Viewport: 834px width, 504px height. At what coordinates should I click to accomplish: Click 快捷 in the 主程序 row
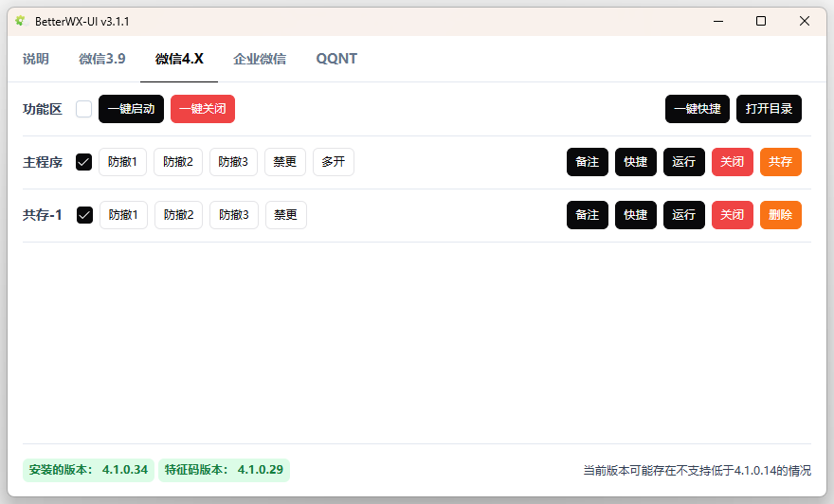636,162
